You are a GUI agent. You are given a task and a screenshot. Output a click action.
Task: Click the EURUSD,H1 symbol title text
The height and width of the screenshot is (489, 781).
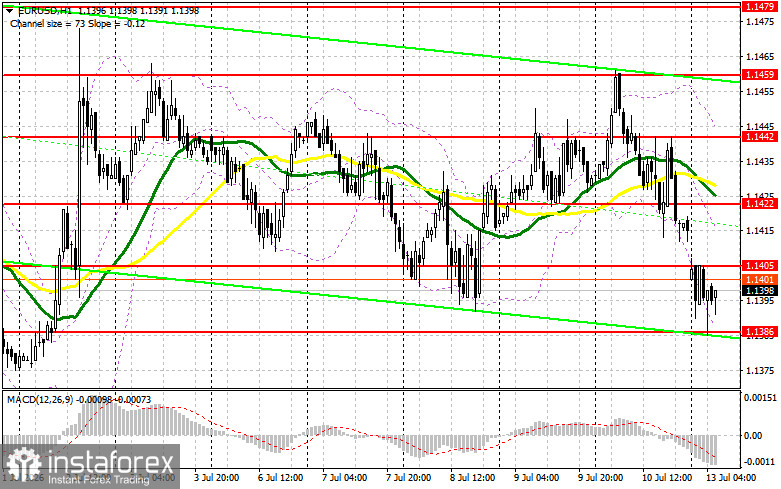click(x=44, y=10)
